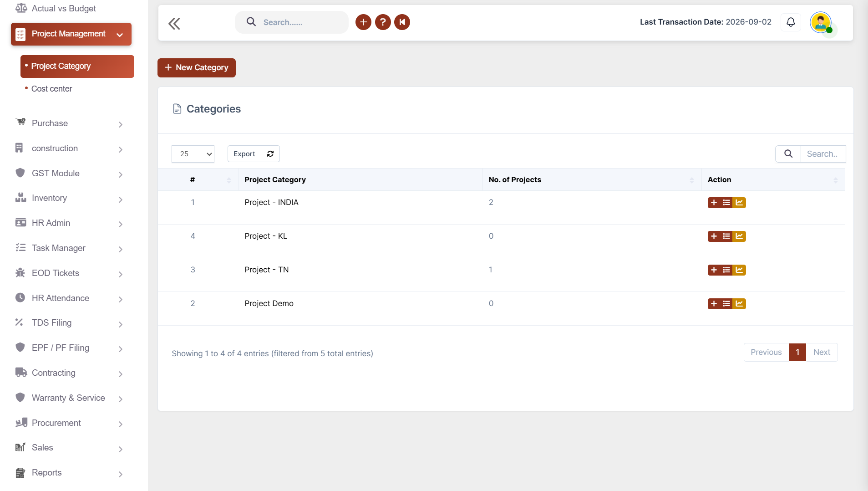Click plus icon in Project - TN row
This screenshot has width=868, height=491.
pos(714,270)
